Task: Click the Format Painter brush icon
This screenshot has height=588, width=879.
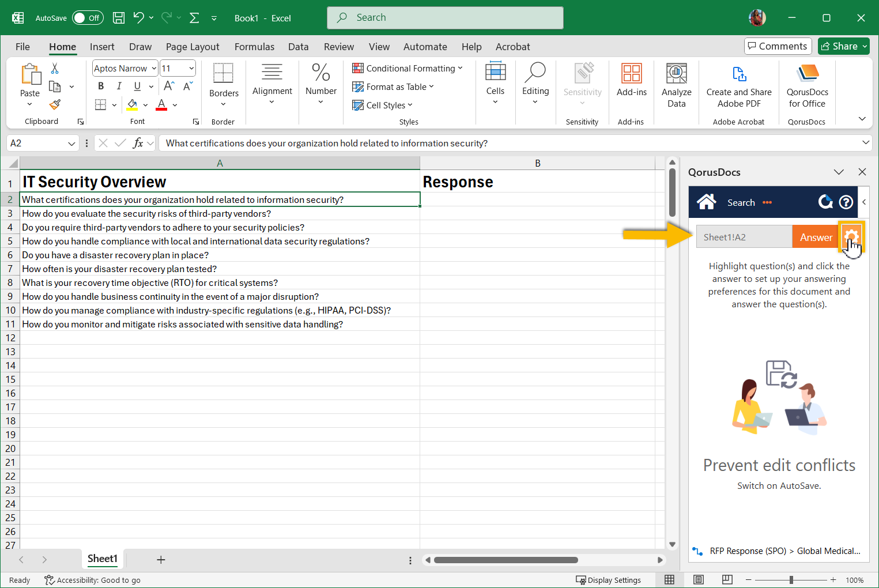Action: [x=55, y=104]
